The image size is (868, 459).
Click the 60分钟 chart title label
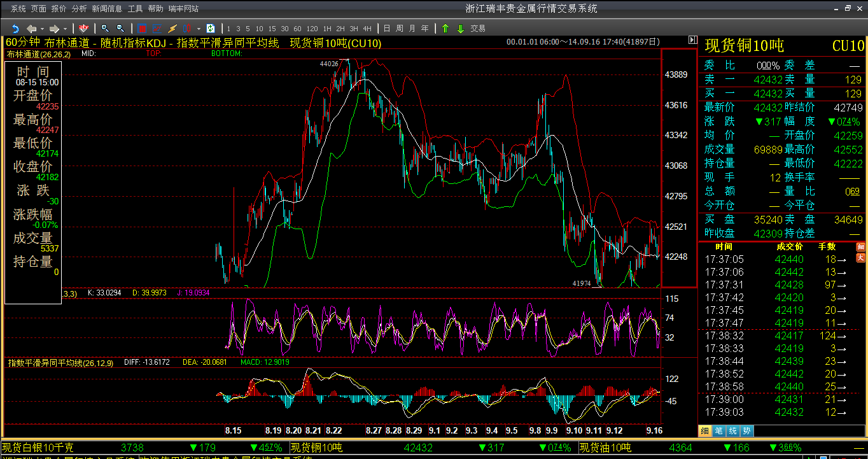pos(23,43)
